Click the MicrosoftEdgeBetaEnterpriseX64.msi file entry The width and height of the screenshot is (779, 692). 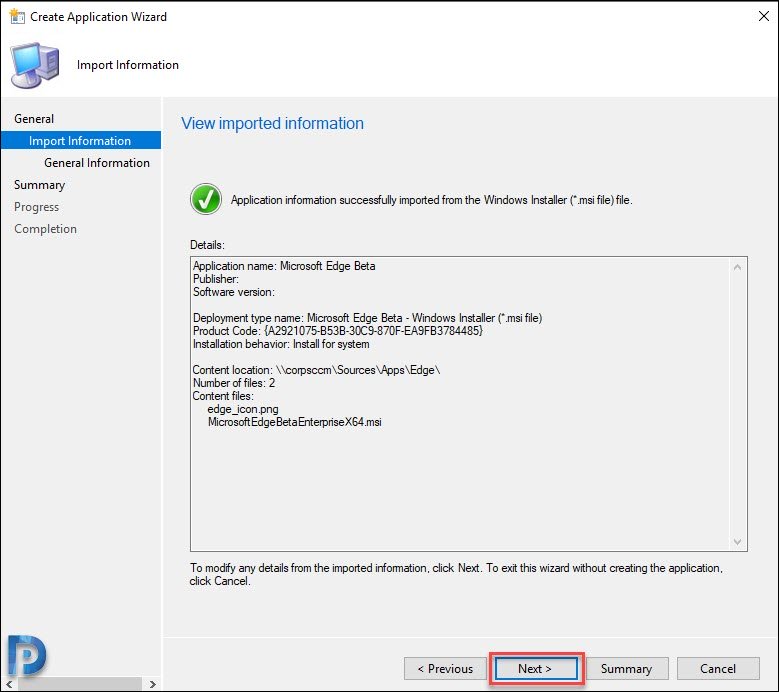click(x=295, y=422)
